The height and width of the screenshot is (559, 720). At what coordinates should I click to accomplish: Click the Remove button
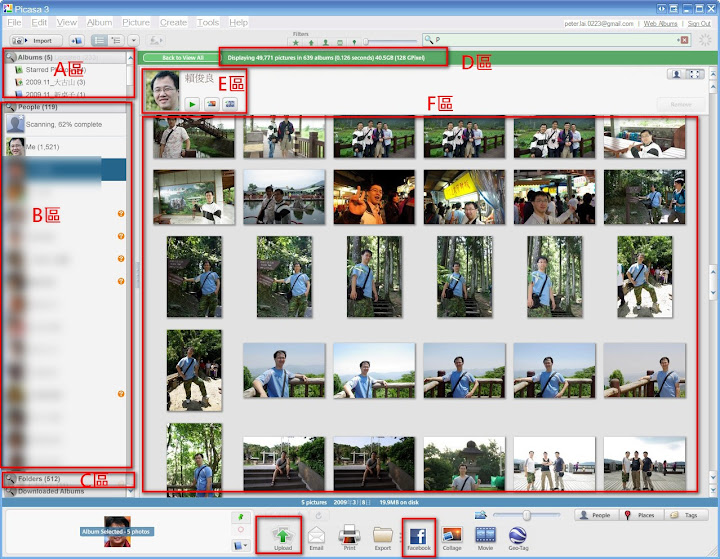pyautogui.click(x=681, y=104)
